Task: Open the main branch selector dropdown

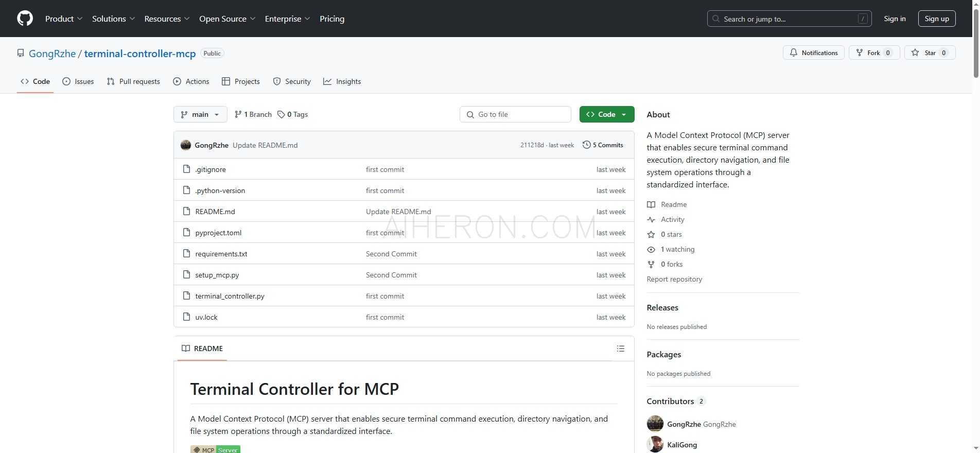Action: [200, 114]
